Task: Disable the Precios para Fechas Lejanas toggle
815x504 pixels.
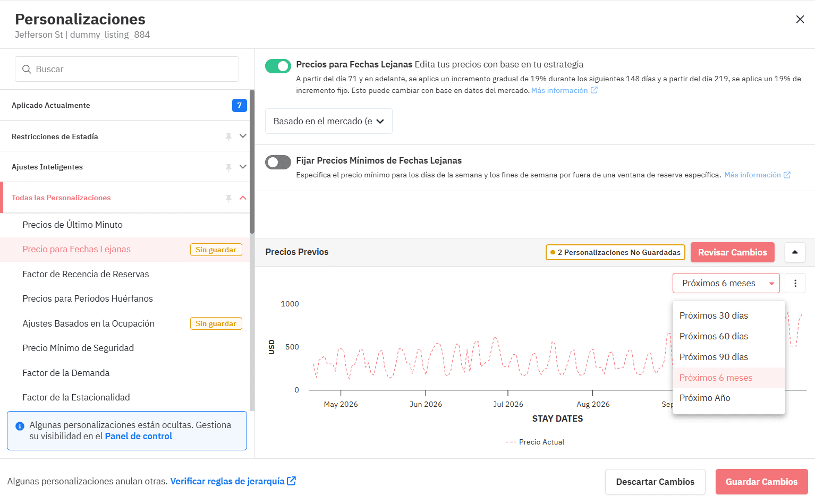Action: click(x=278, y=66)
